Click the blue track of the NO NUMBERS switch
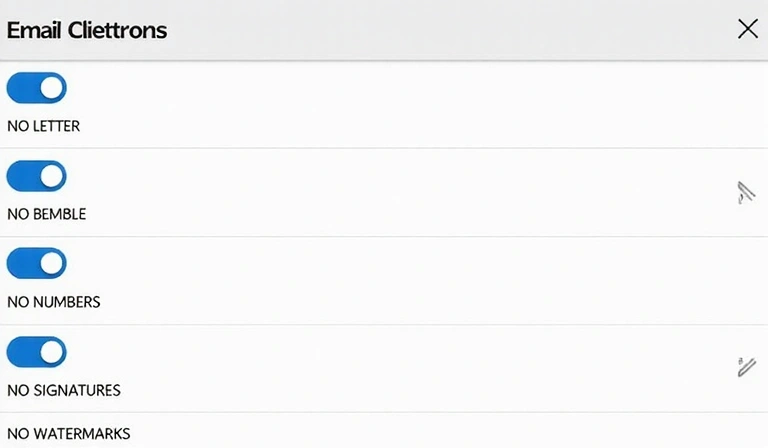The height and width of the screenshot is (448, 768). [x=23, y=263]
